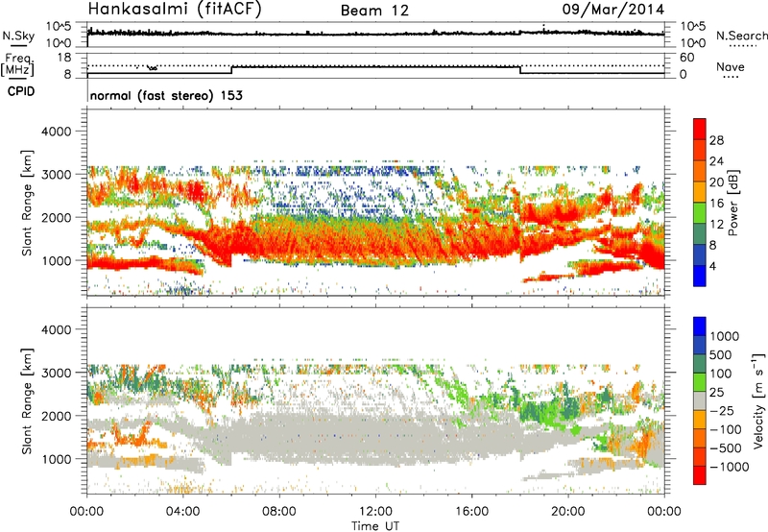Click the 08:00 time tick label
This screenshot has width=768, height=532.
[x=279, y=512]
